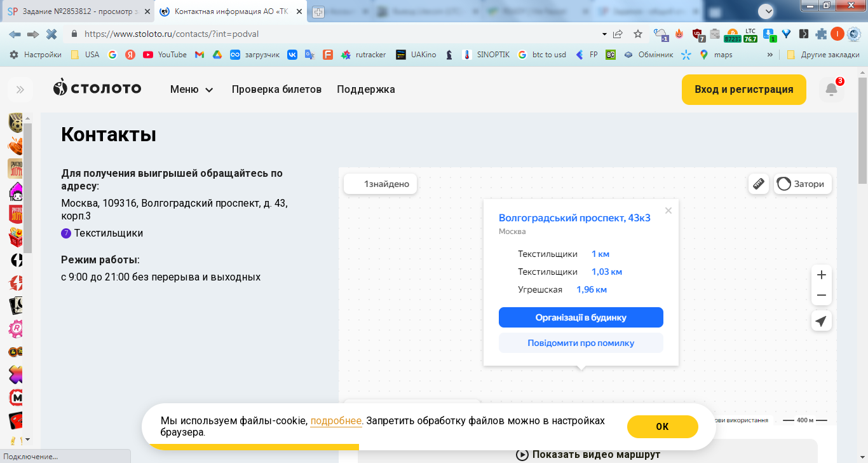Viewport: 868px width, 463px height.
Task: Open the rutracker bookmark
Action: click(363, 55)
